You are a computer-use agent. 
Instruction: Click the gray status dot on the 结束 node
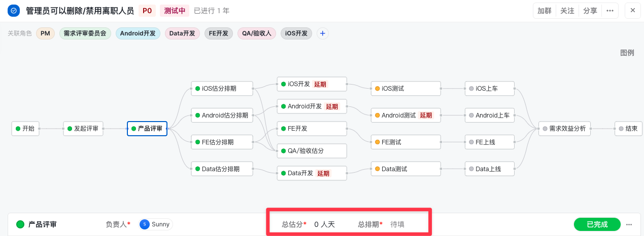click(622, 129)
